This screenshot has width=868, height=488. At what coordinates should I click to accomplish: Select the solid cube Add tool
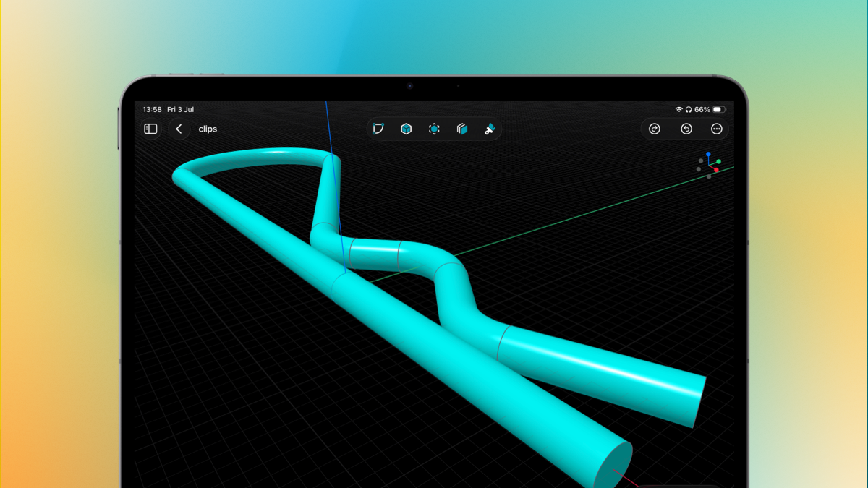point(407,129)
